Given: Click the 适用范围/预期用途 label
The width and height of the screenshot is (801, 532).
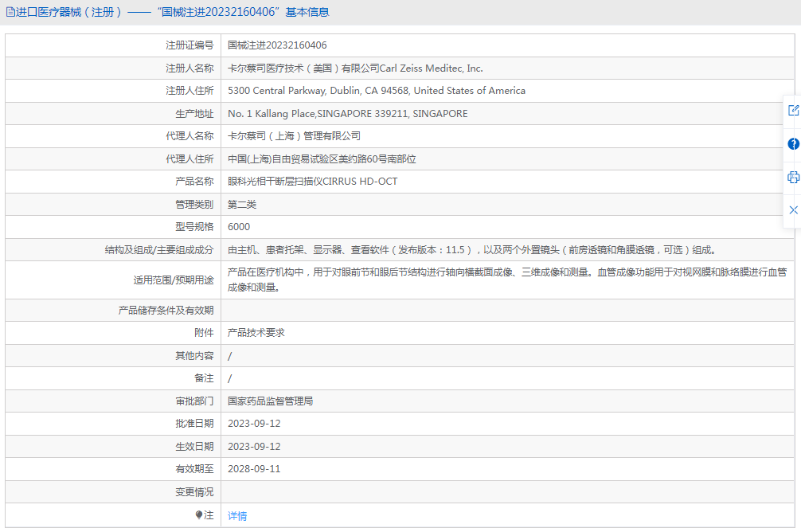Looking at the screenshot, I should (173, 280).
